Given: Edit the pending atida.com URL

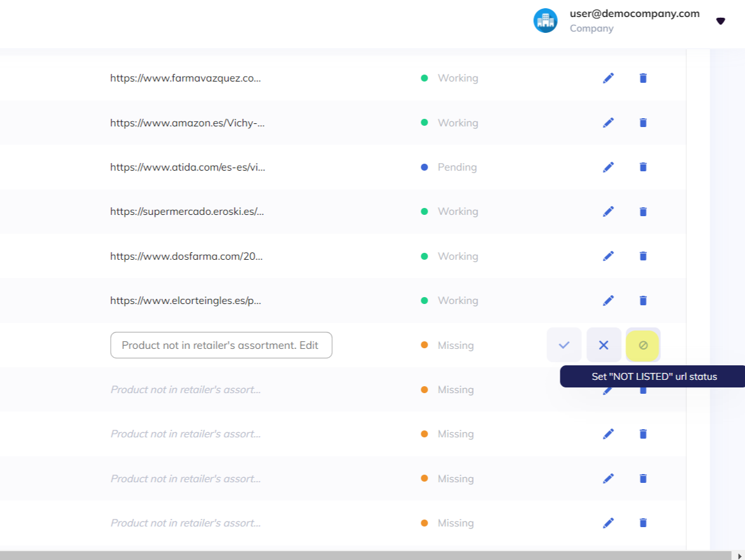Looking at the screenshot, I should (x=608, y=167).
